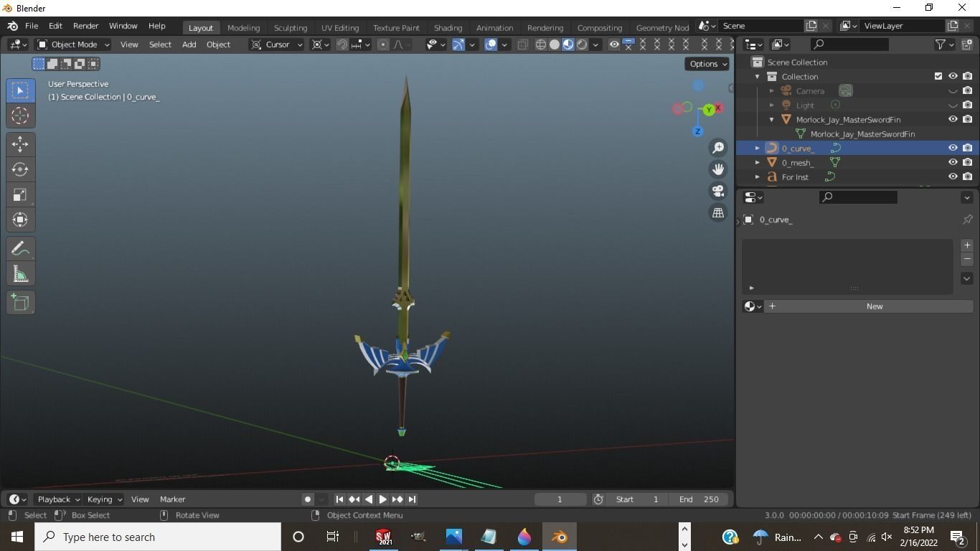
Task: Choose the Rotate tool
Action: [x=20, y=169]
